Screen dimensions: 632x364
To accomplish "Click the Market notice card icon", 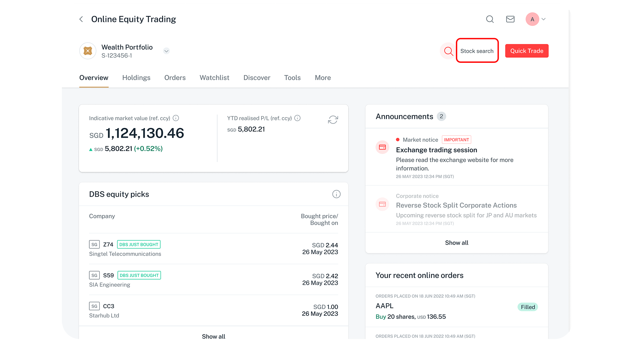I will click(x=382, y=147).
